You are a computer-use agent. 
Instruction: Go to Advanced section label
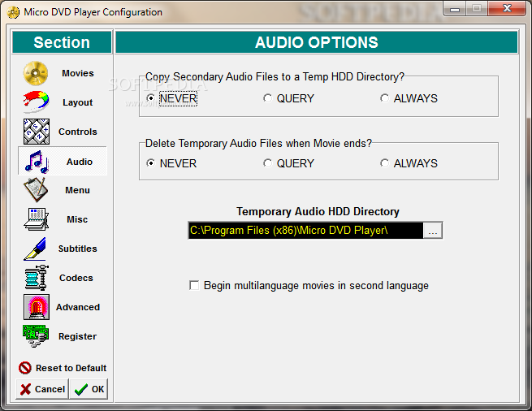(78, 307)
